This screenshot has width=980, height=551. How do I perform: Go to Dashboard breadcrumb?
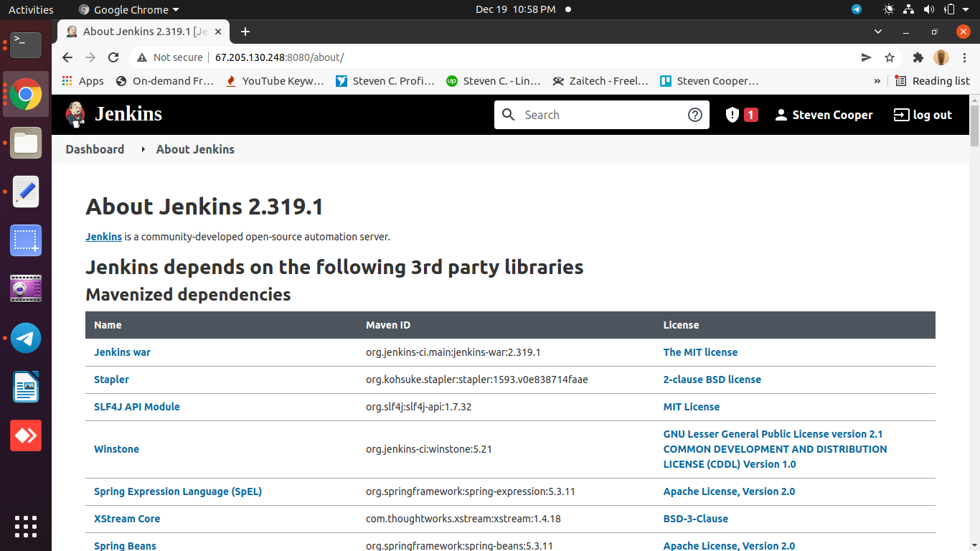95,149
